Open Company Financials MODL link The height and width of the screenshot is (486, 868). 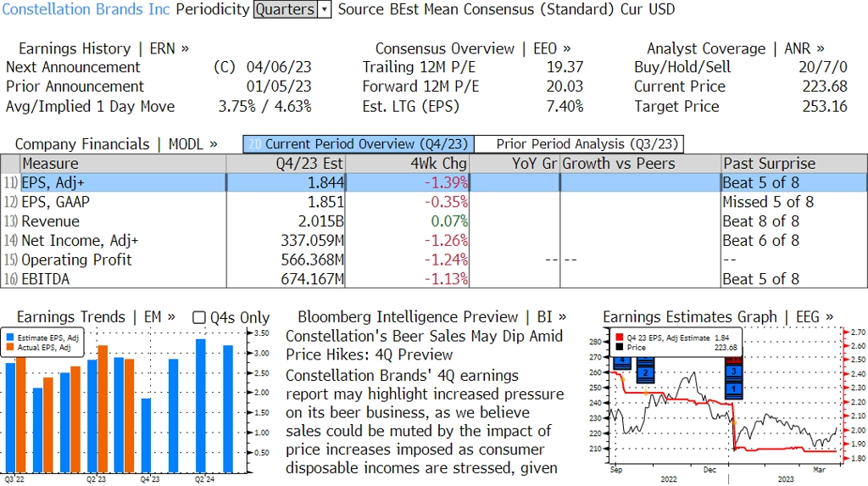point(115,144)
